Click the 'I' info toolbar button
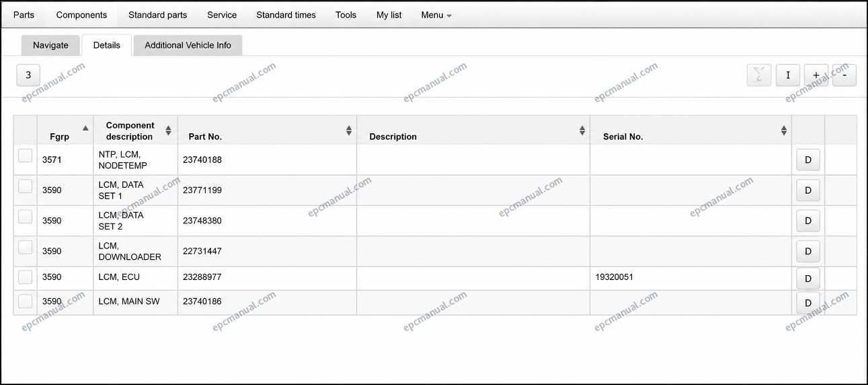Viewport: 868px width, 385px height. click(787, 75)
